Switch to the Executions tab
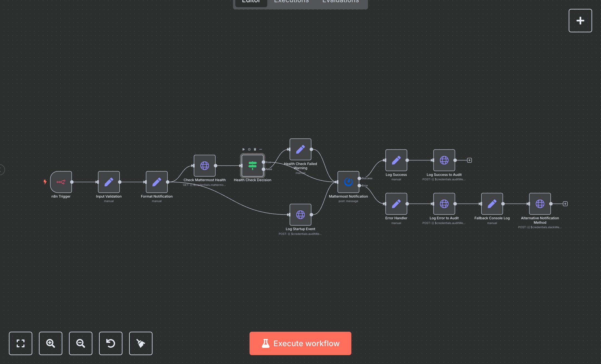The image size is (601, 364). [291, 2]
